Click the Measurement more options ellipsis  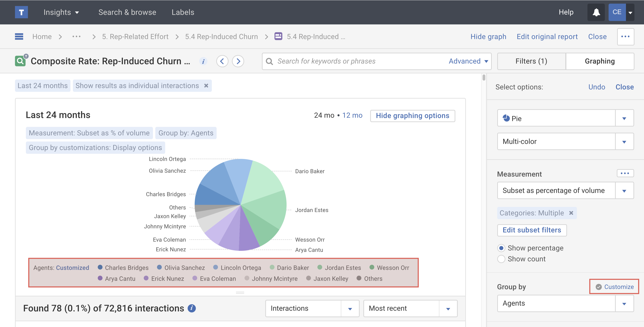[625, 173]
